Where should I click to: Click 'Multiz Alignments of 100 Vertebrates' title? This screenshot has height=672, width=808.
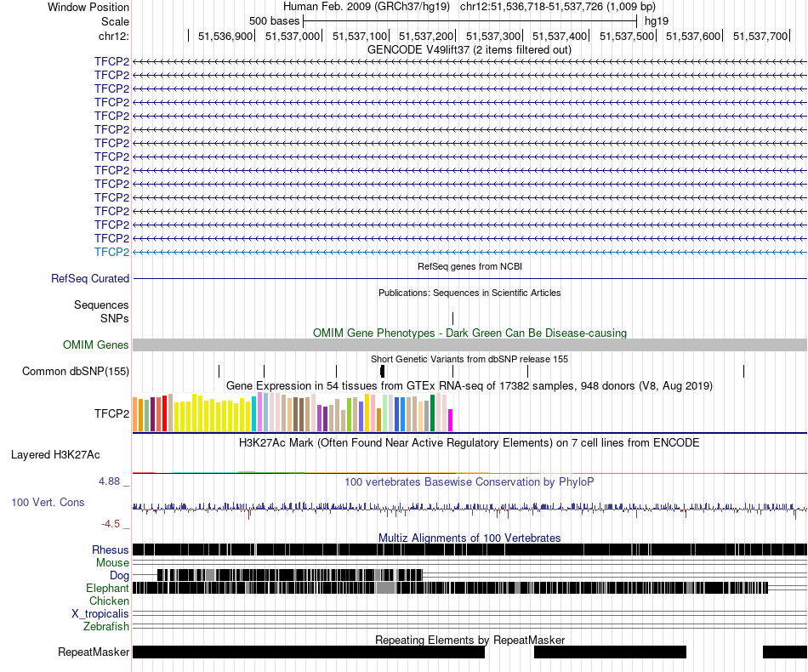[469, 538]
